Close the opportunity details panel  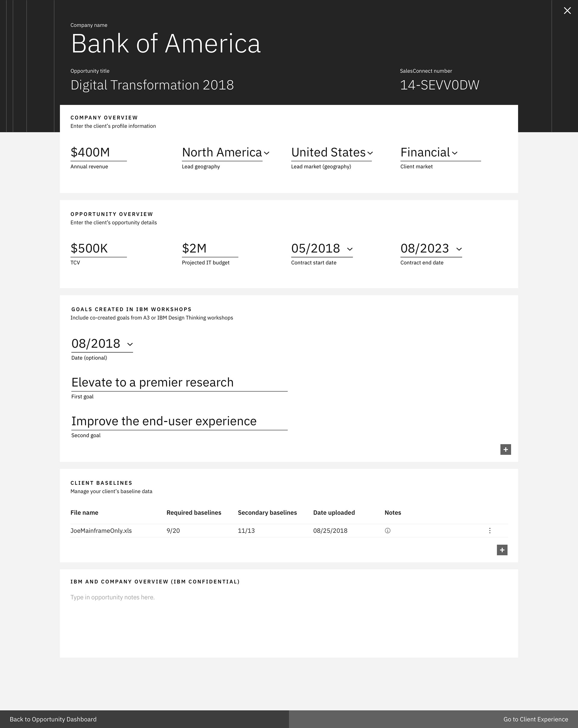point(567,11)
